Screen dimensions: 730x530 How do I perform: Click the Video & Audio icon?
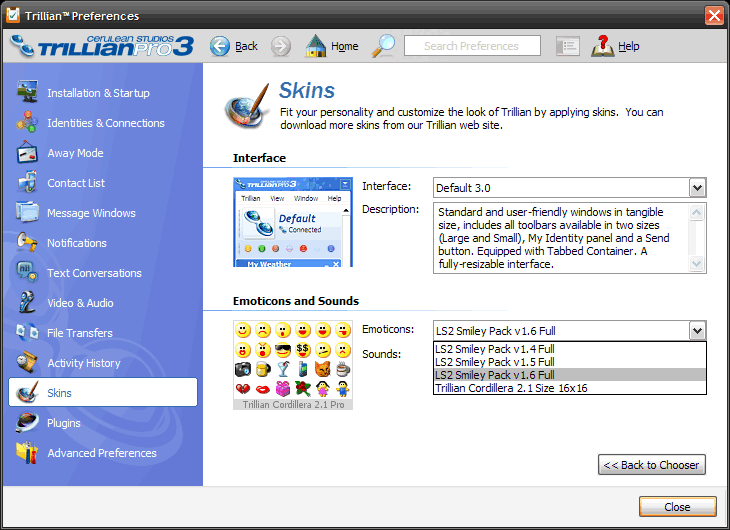[x=27, y=302]
